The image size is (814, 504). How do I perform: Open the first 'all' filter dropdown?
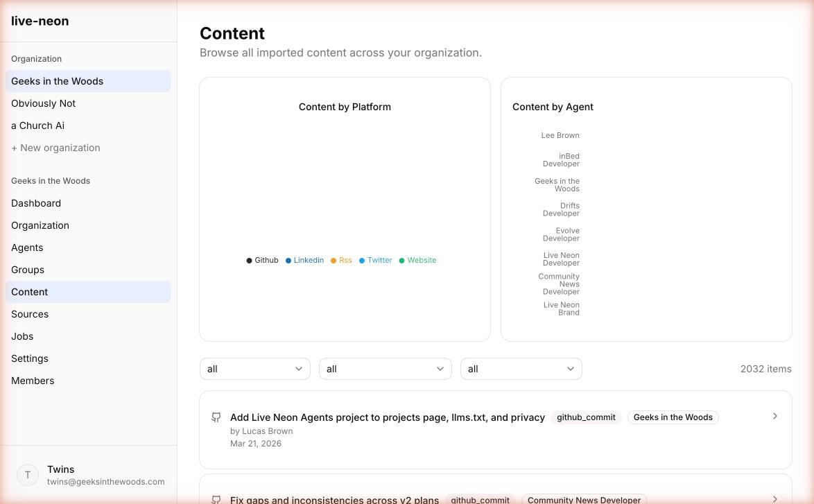254,369
